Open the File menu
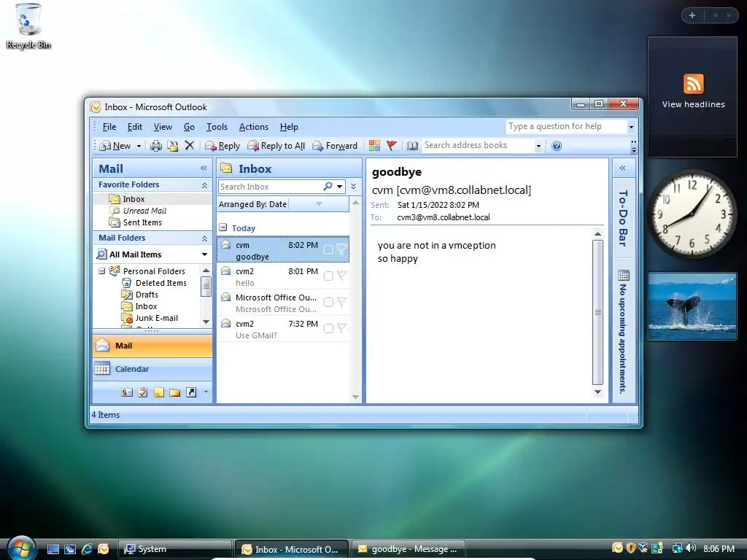Screen dimensions: 747x560 tap(109, 127)
